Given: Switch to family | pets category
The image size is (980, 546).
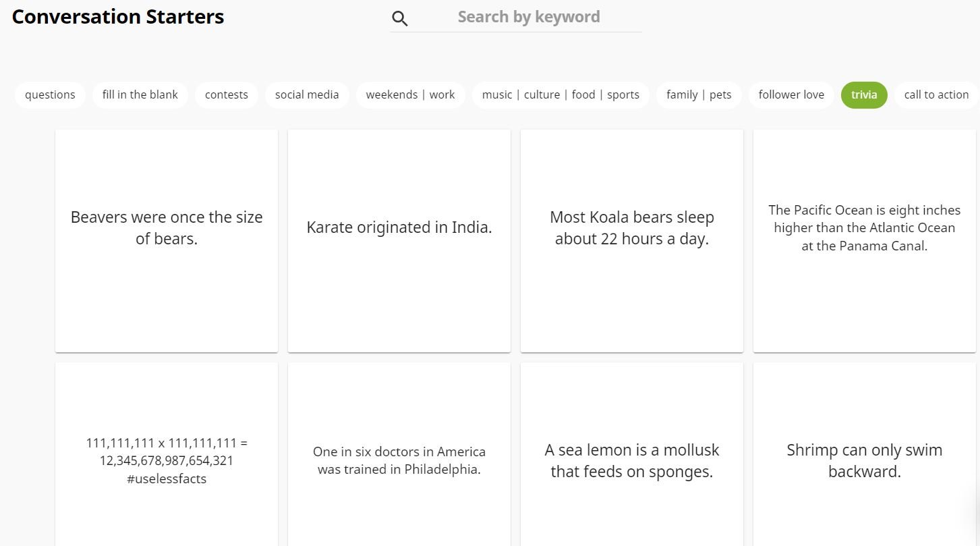Looking at the screenshot, I should tap(699, 94).
